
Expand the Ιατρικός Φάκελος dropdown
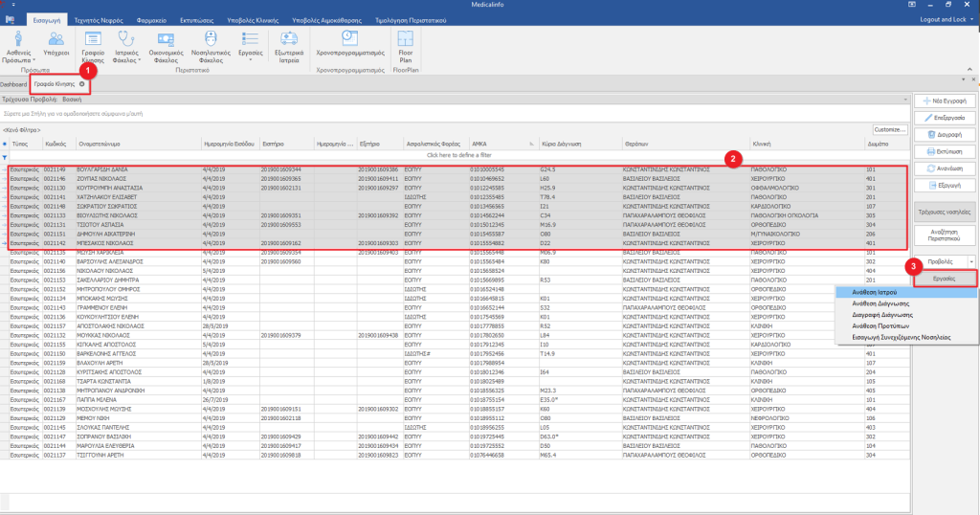point(140,60)
